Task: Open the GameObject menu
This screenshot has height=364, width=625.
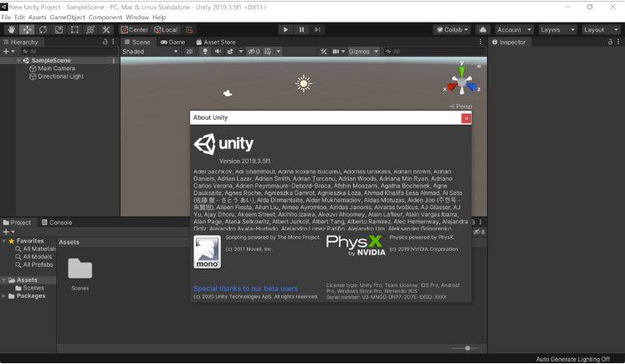Action: (x=68, y=18)
